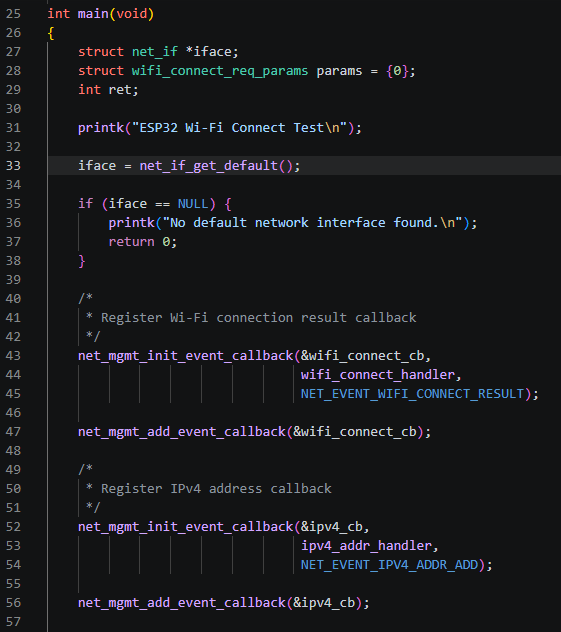Click '{0}' initializer on line 28
This screenshot has height=632, width=561.
click(397, 71)
